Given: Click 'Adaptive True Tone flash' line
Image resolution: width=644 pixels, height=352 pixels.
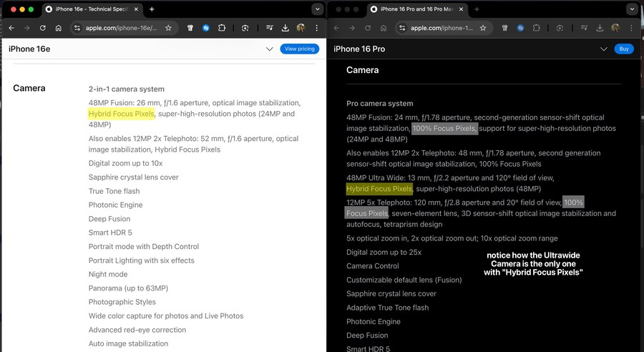Looking at the screenshot, I should coord(387,308).
